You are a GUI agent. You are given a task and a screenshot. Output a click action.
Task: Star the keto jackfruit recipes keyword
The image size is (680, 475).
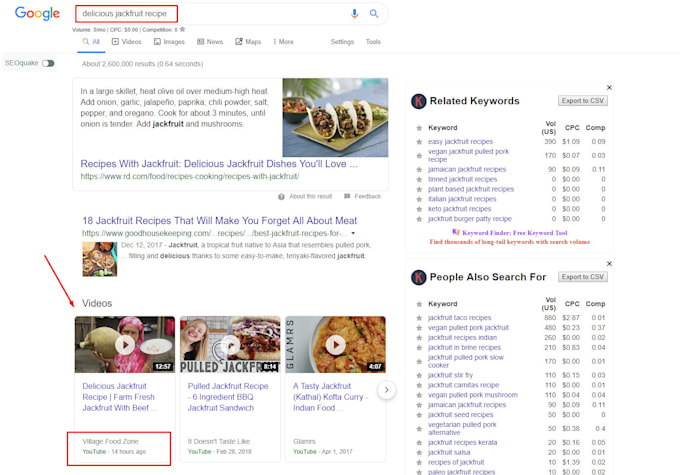419,210
